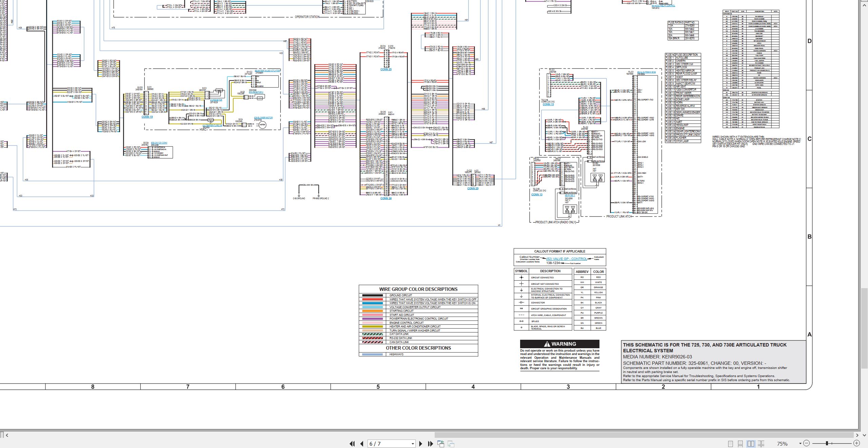Switch to continuous scrolling view
Viewport: 868px width, 448px height.
pyautogui.click(x=741, y=444)
